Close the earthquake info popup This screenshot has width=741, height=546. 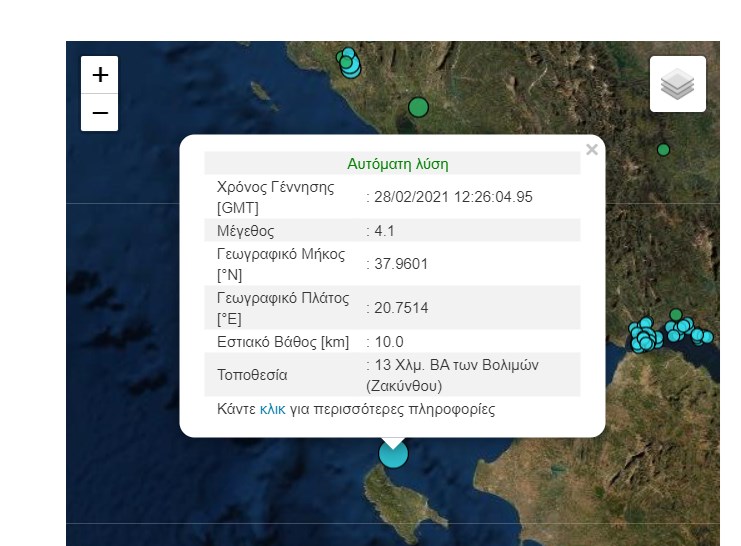click(x=591, y=150)
